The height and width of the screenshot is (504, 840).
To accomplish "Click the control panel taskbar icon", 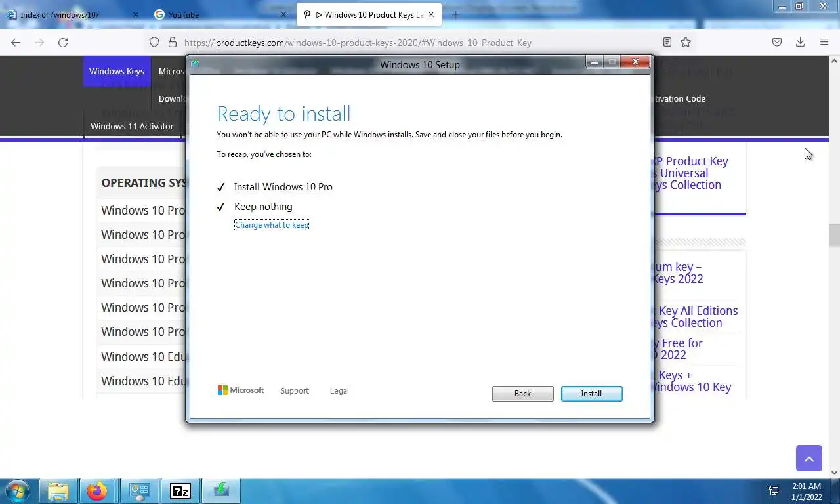I will [x=139, y=491].
